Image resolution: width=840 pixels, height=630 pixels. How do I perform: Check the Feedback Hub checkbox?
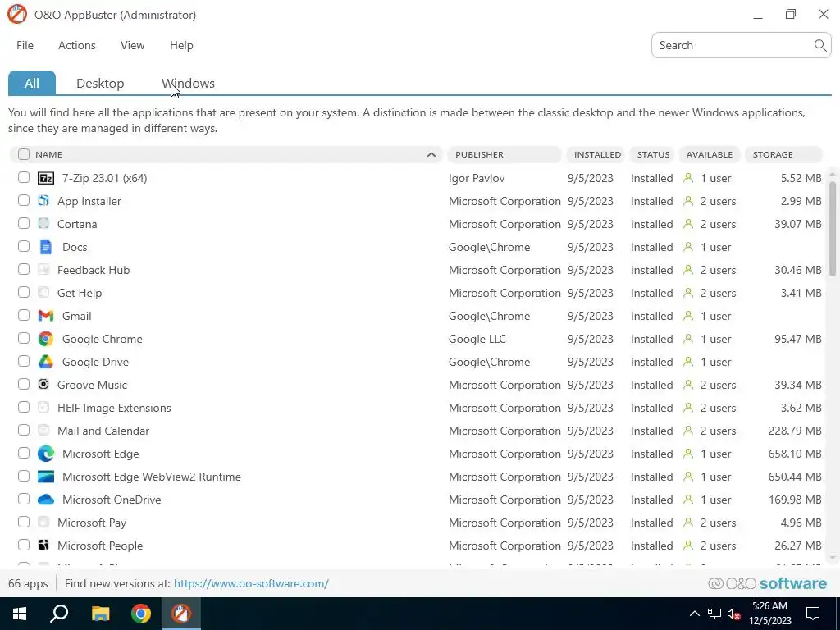click(x=24, y=269)
